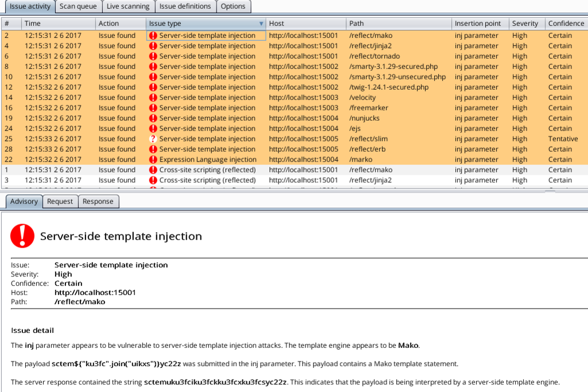
Task: Click the large red icon in the advisory header
Action: pyautogui.click(x=22, y=236)
